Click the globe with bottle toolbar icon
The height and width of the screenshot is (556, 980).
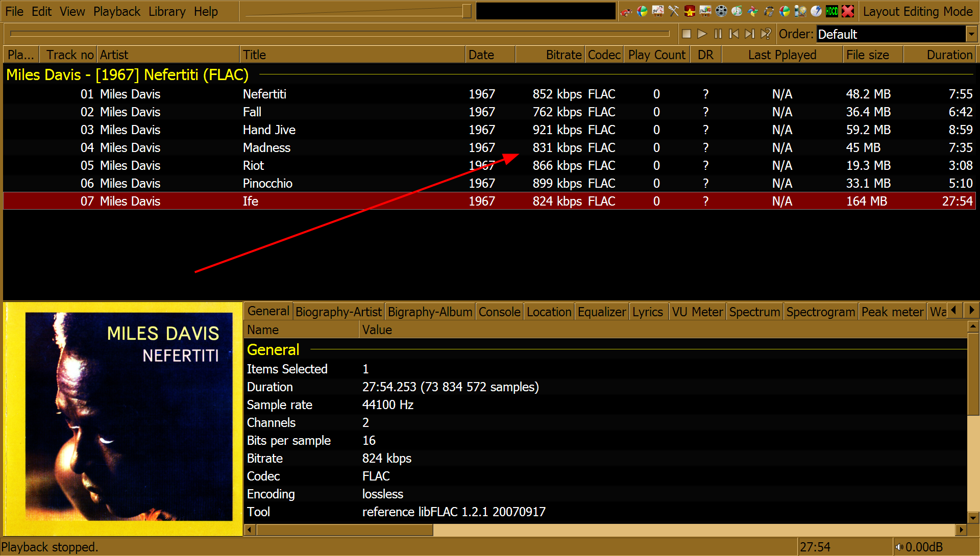800,11
